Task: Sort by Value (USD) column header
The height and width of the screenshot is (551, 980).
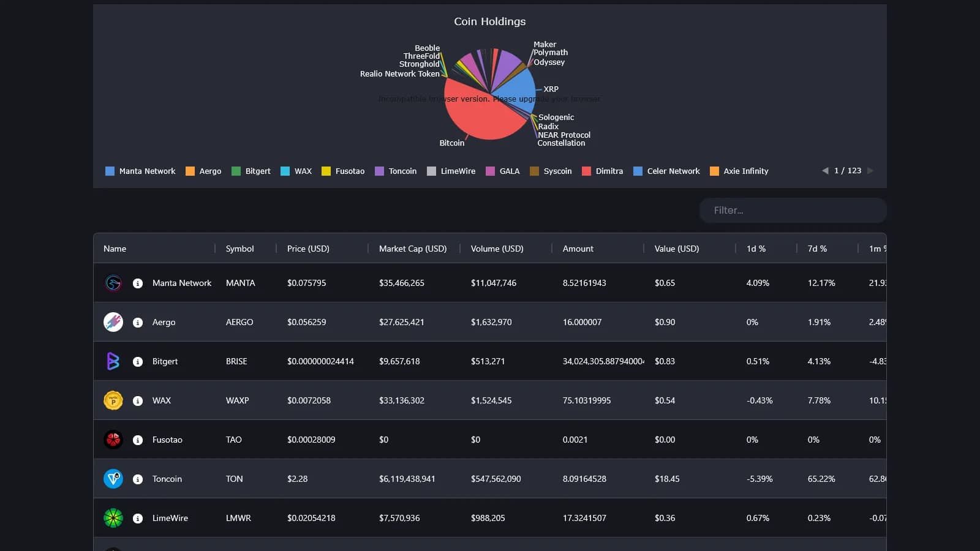Action: 677,249
